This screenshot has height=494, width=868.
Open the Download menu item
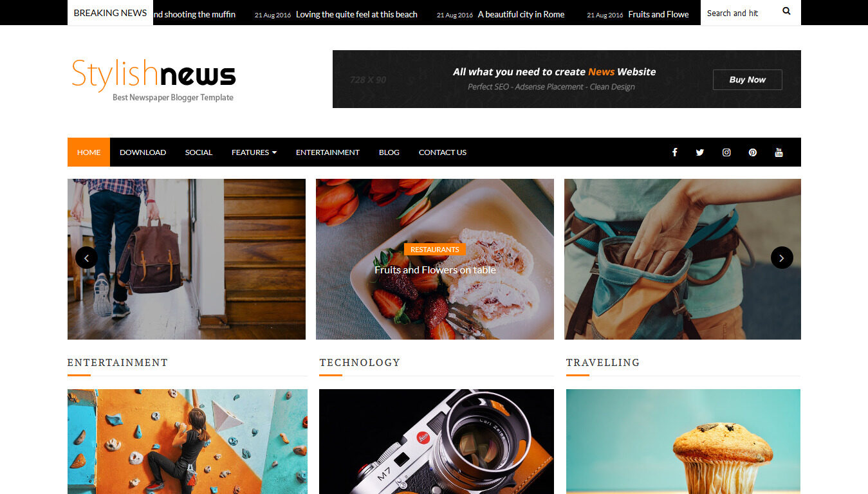coord(143,152)
